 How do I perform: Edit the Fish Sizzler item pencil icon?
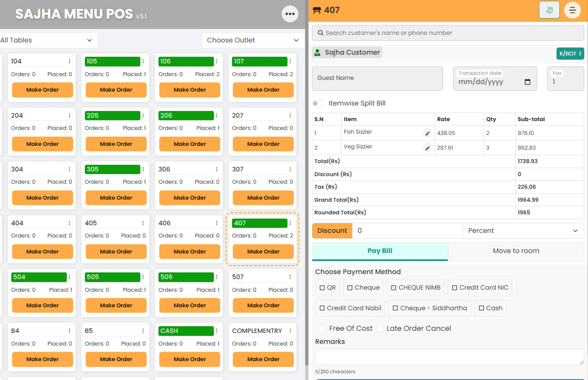(x=427, y=133)
